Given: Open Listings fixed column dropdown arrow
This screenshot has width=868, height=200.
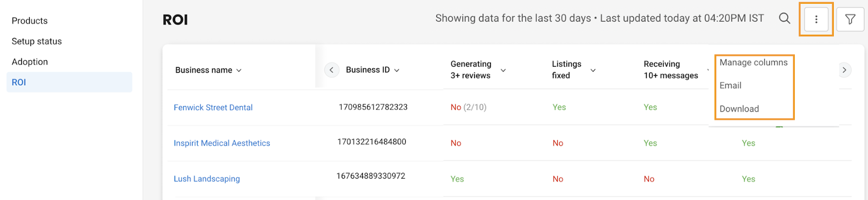Looking at the screenshot, I should pyautogui.click(x=593, y=70).
